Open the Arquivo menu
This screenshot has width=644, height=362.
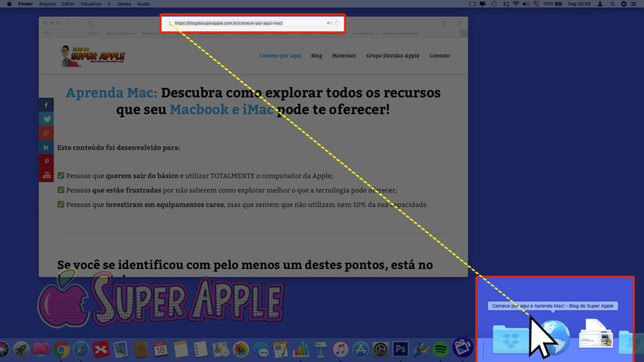click(x=47, y=4)
